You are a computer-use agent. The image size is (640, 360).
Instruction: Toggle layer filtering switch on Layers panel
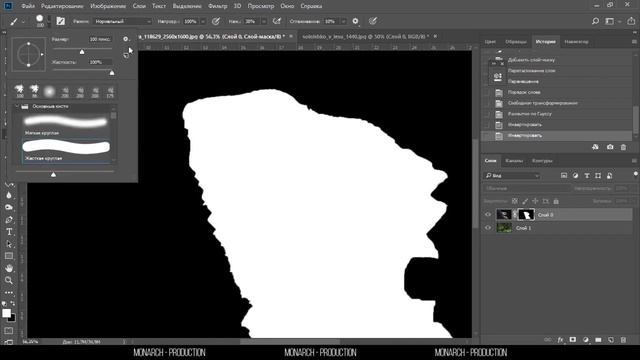coord(635,174)
